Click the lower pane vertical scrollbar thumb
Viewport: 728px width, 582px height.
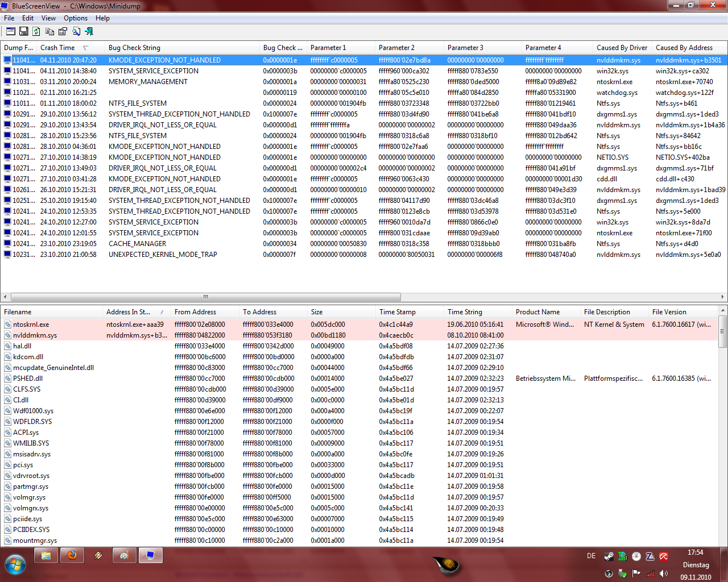[723, 332]
